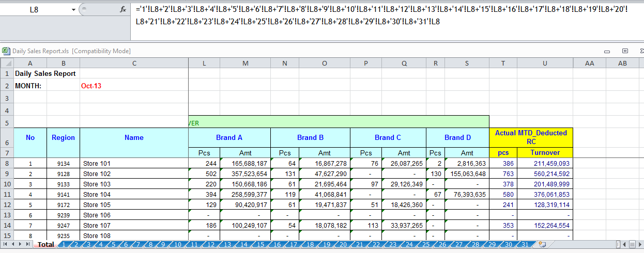This screenshot has width=644, height=253.
Task: Minimize the Daily Sales Report workbook window
Action: tap(608, 51)
